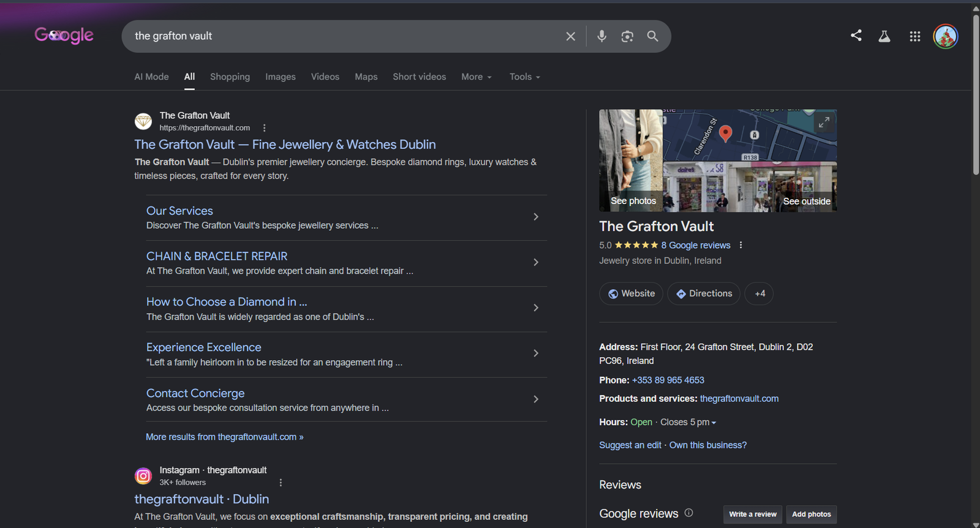
Task: Click the share icon in the header
Action: coord(856,36)
